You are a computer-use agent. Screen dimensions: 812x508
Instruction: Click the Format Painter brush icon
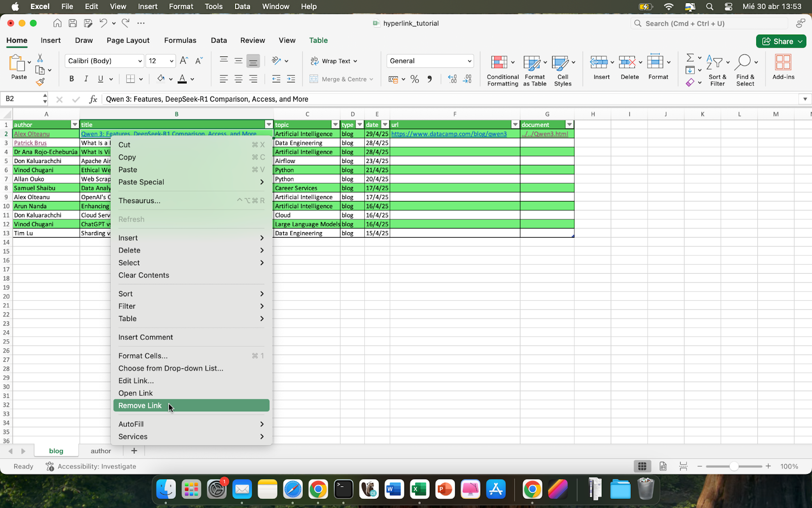coord(40,82)
